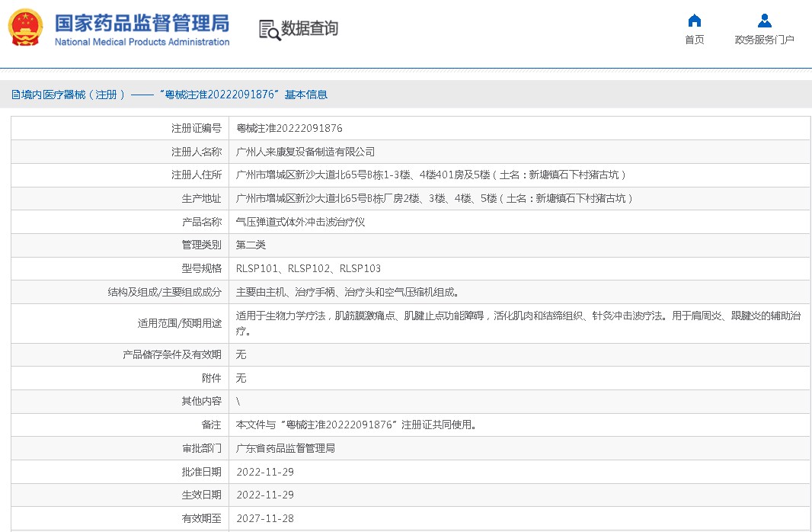Click the 数据查询 magnifier document icon
The width and height of the screenshot is (812, 532).
coord(269,30)
